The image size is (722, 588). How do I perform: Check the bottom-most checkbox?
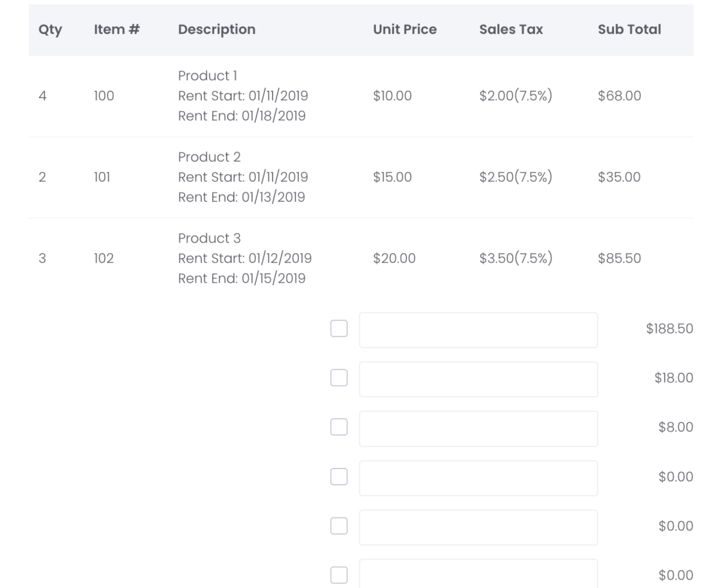coord(339,575)
